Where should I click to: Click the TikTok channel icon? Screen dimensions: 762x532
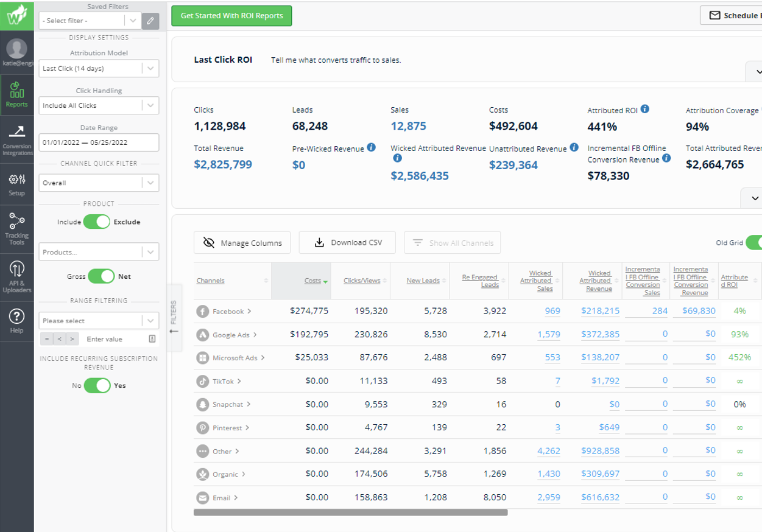coord(202,380)
